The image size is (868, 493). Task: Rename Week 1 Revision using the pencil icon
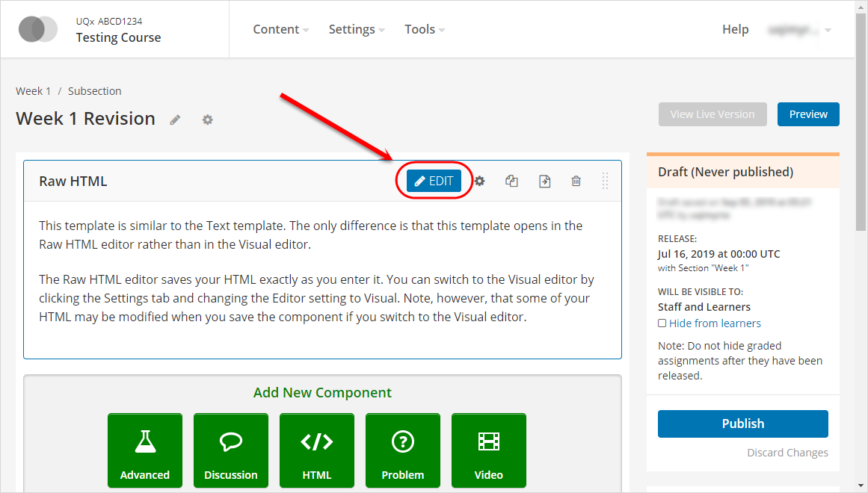click(x=174, y=120)
